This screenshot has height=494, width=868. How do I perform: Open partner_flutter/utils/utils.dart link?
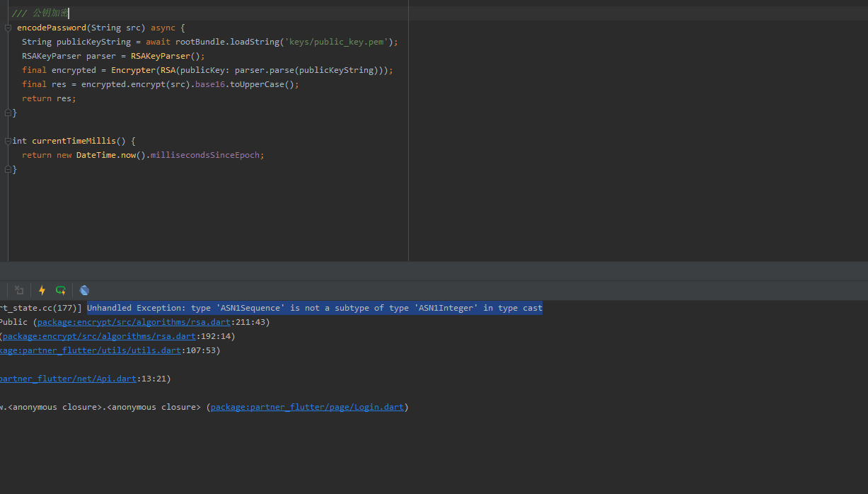click(x=91, y=350)
